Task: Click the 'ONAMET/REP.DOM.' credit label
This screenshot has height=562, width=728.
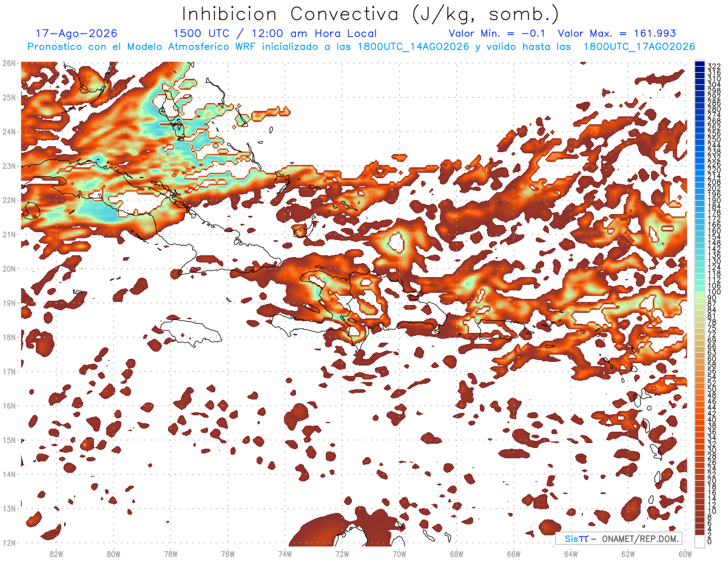Action: point(641,538)
